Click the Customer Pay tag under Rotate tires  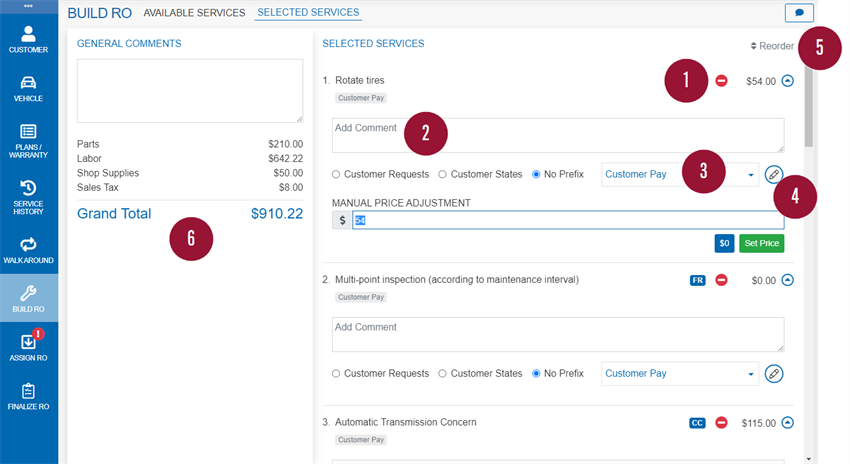[x=361, y=98]
